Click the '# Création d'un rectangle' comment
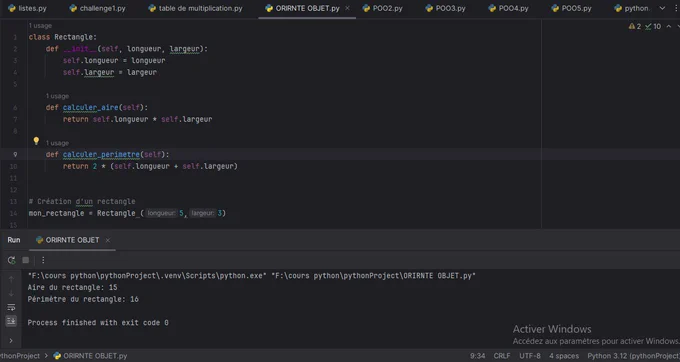The width and height of the screenshot is (680, 362). pyautogui.click(x=82, y=202)
